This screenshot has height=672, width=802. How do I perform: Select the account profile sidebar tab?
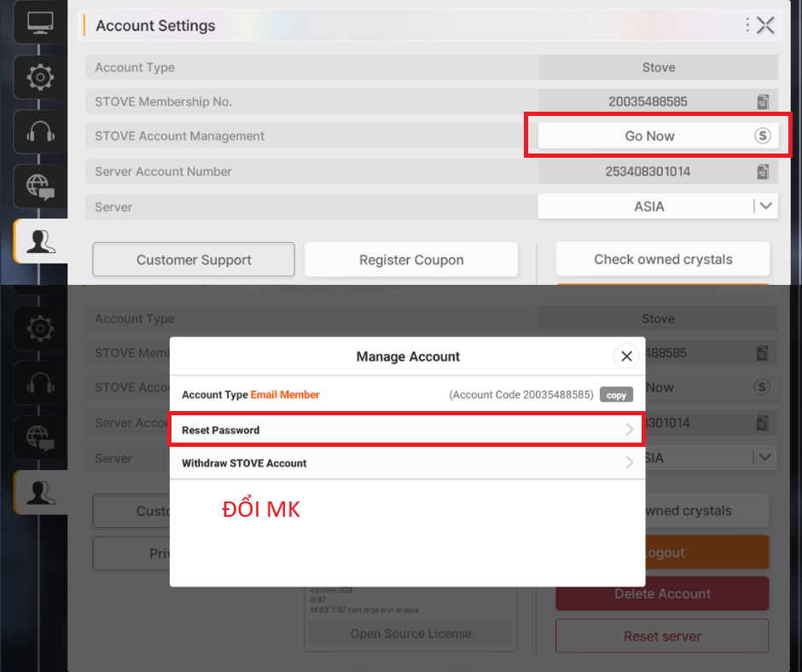(39, 241)
